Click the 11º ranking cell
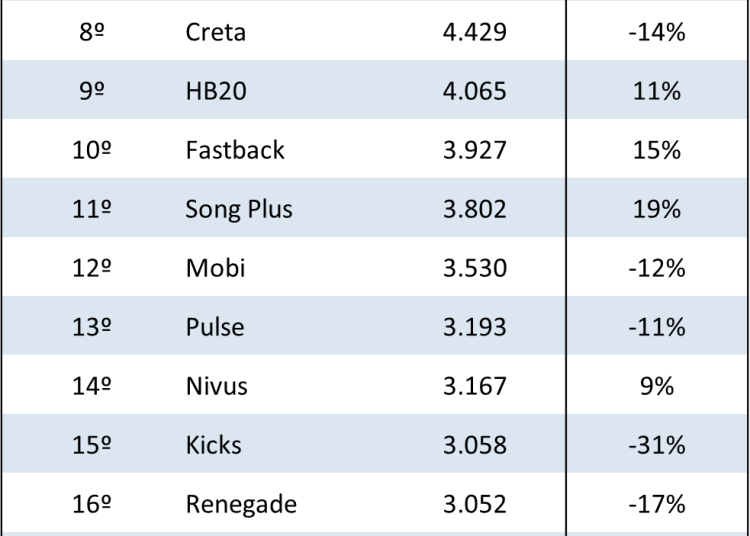The image size is (750, 536). 91,209
